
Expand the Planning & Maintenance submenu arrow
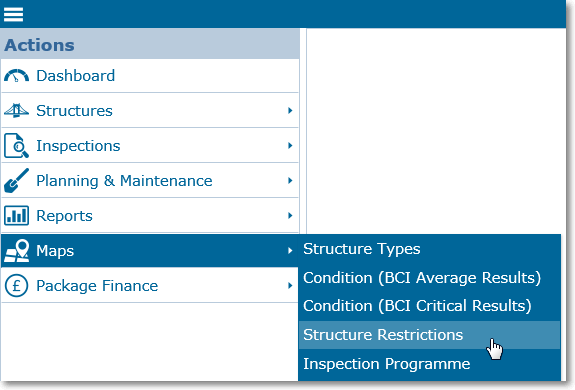pos(290,180)
